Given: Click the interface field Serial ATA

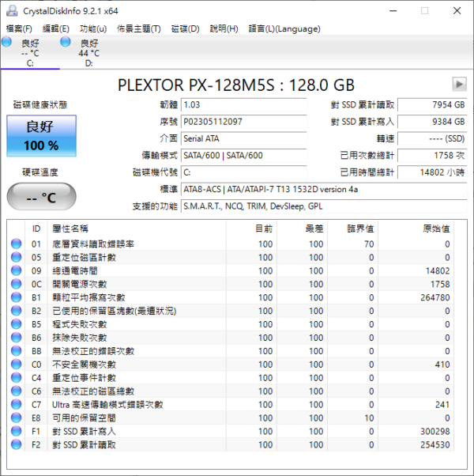Looking at the screenshot, I should (244, 138).
